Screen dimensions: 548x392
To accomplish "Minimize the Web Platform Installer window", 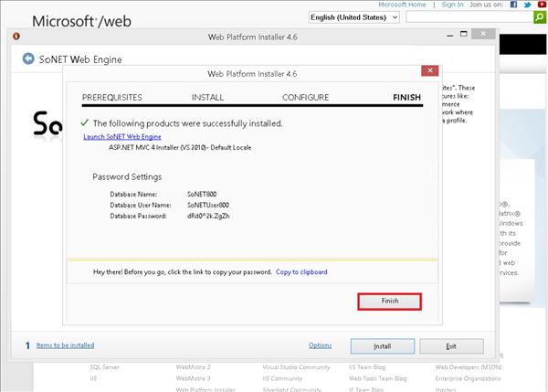I will (449, 35).
